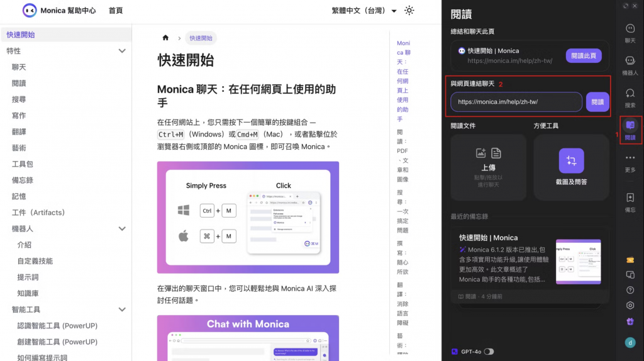
Task: Select 快速開始 in the left sidebar
Action: [65, 35]
